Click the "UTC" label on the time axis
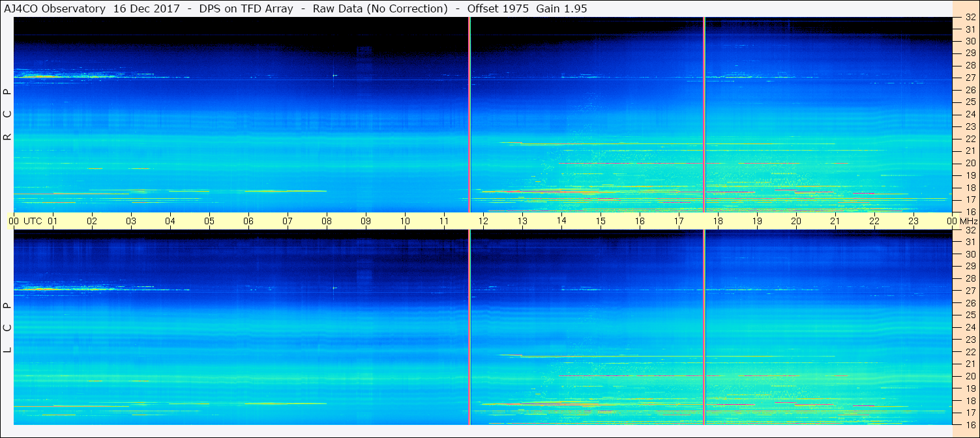The image size is (980, 438). 33,221
